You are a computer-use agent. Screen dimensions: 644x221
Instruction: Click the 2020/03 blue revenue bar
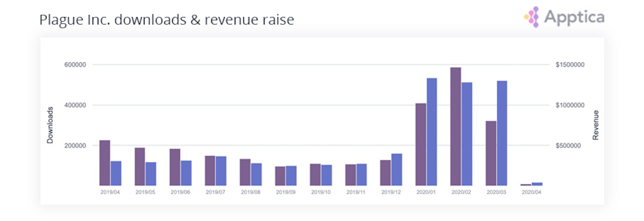[x=502, y=133]
